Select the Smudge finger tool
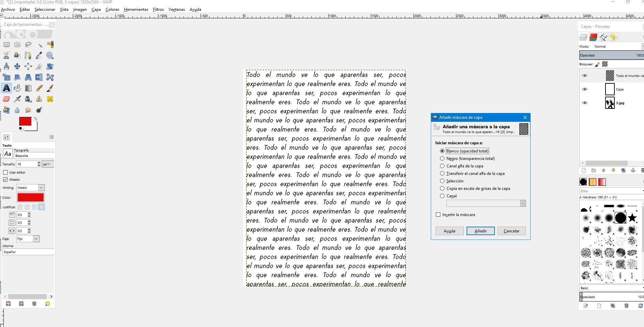Image resolution: width=644 pixels, height=327 pixels. [x=28, y=110]
